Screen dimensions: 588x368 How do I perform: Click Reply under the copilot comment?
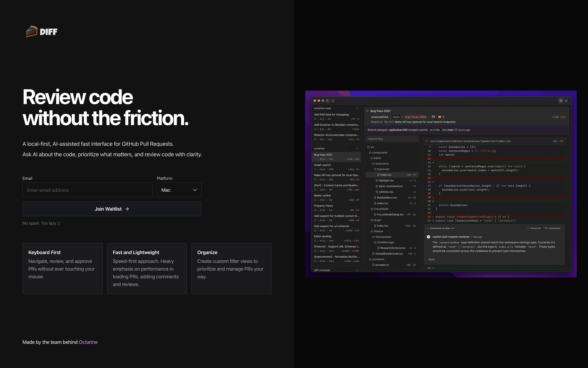432,260
